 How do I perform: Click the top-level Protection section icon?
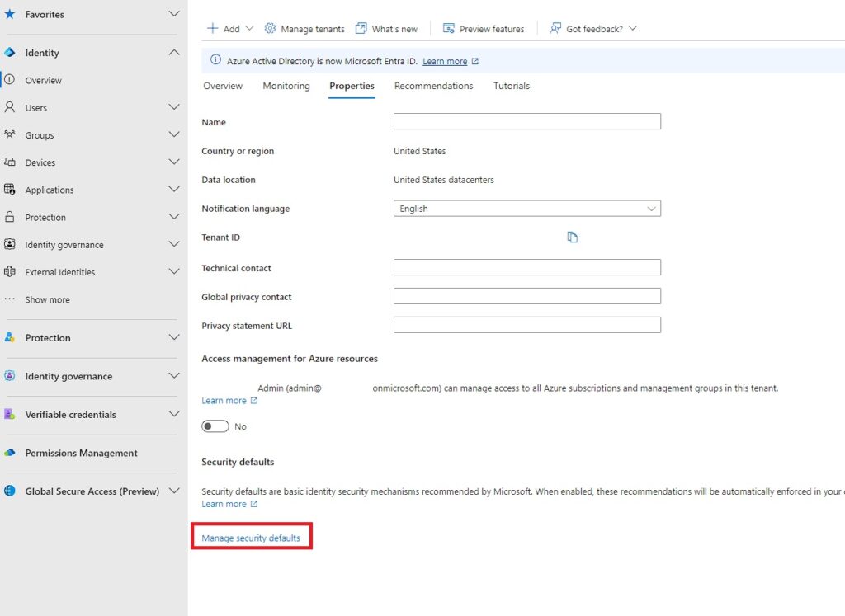pyautogui.click(x=10, y=337)
